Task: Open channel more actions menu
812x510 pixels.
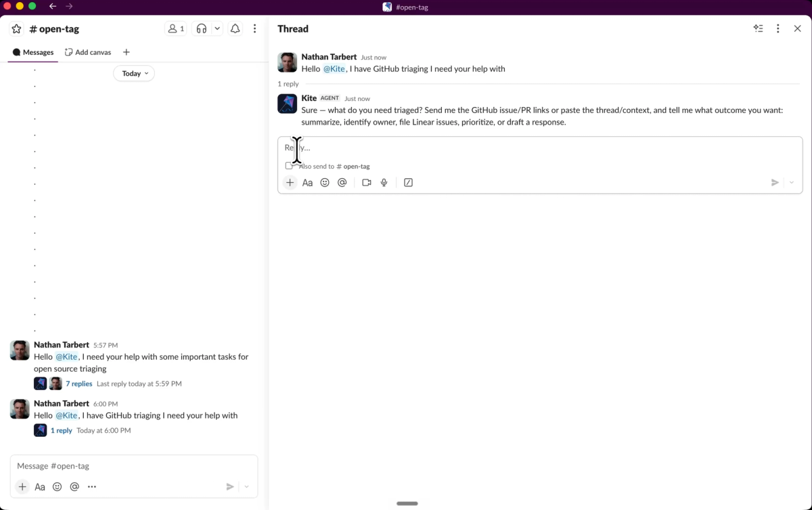Action: click(x=254, y=29)
